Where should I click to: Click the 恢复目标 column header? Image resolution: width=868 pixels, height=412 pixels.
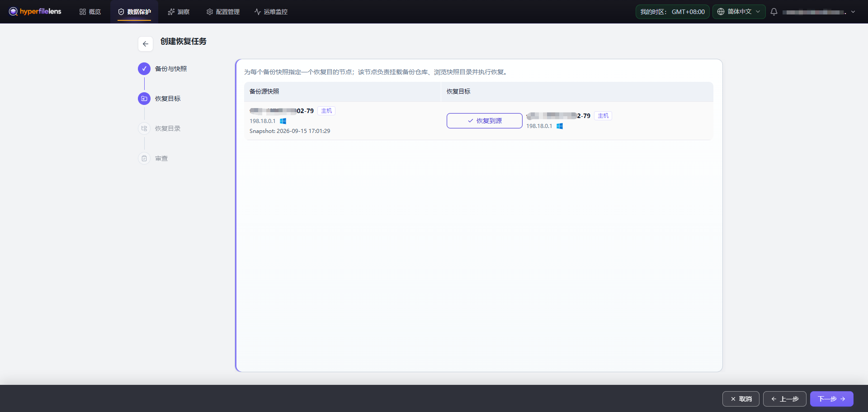pos(458,91)
